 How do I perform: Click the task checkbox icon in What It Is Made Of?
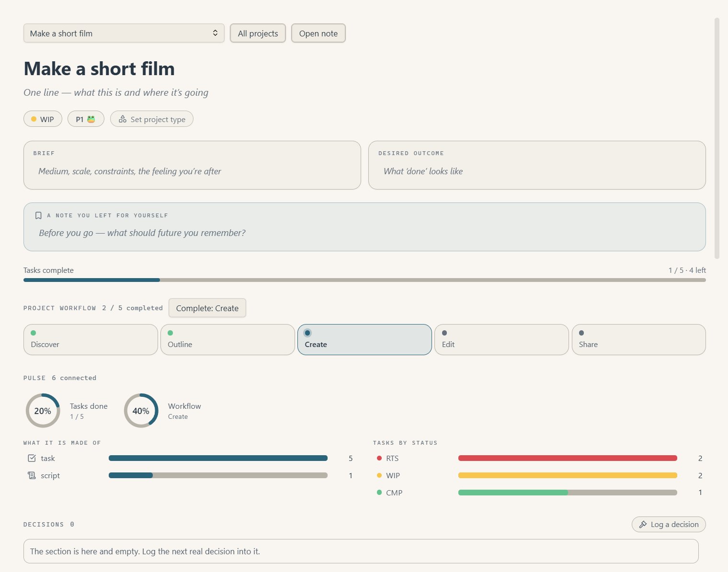click(32, 459)
